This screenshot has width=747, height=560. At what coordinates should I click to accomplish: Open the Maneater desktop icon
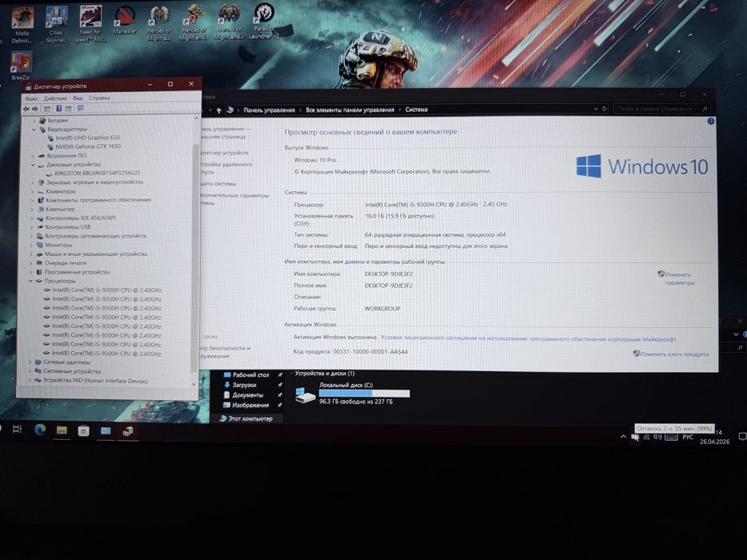[x=125, y=21]
